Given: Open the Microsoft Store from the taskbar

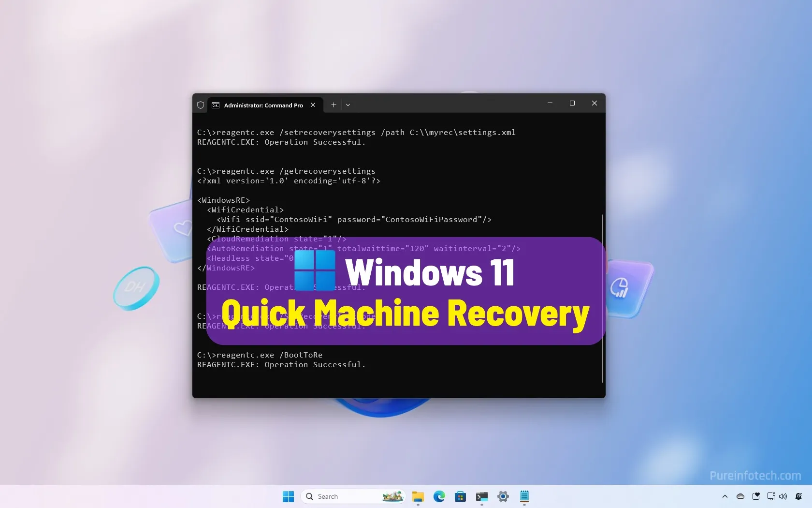Looking at the screenshot, I should pos(460,496).
